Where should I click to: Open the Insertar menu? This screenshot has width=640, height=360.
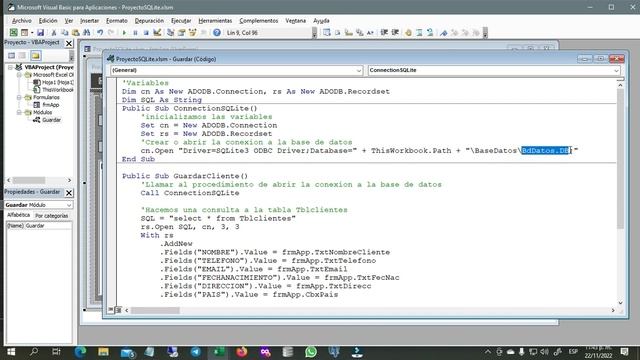point(89,20)
